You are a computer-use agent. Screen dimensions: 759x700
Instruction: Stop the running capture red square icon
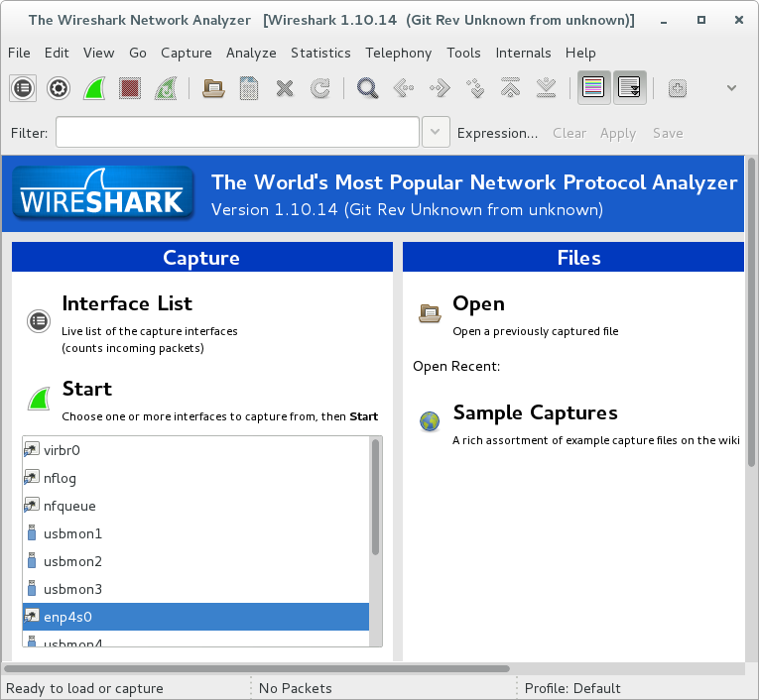130,88
